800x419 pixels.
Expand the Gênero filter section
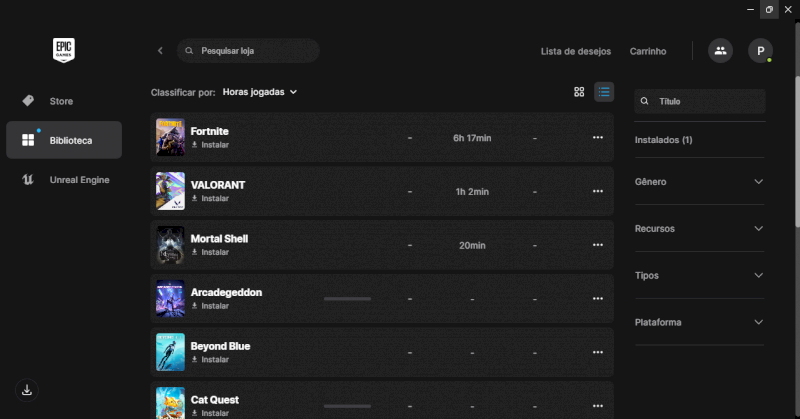[x=699, y=182]
